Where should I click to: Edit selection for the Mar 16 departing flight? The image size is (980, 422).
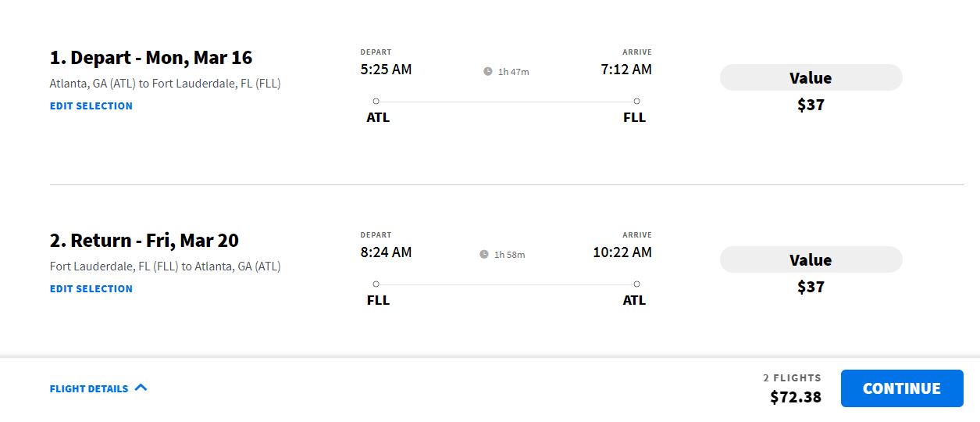click(91, 105)
